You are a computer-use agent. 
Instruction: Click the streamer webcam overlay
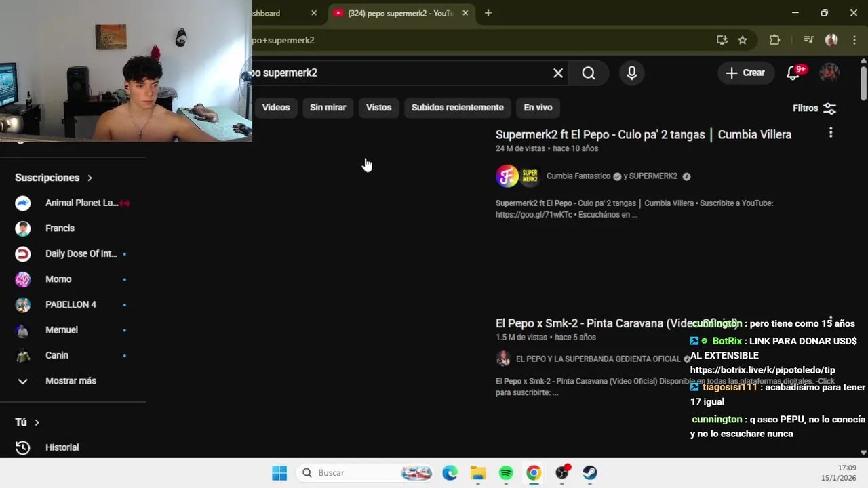[x=126, y=70]
